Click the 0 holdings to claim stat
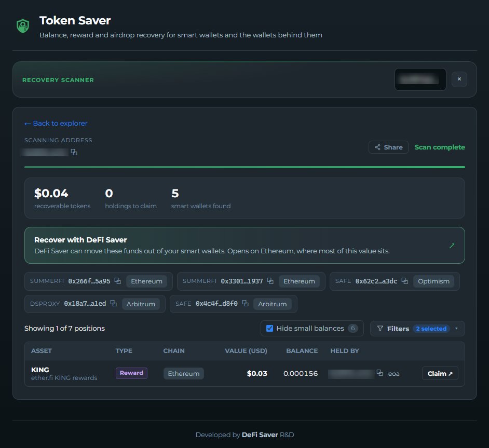Image resolution: width=489 pixels, height=448 pixels. 131,198
